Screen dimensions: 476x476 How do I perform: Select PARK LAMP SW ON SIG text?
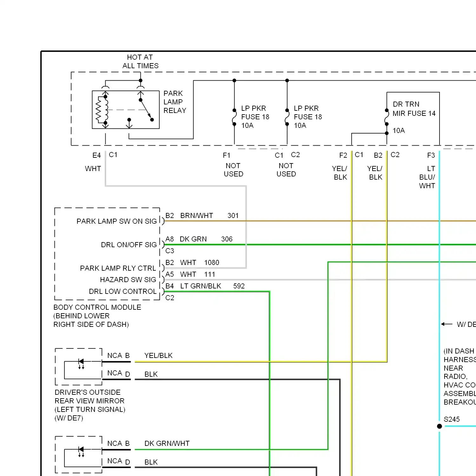117,221
